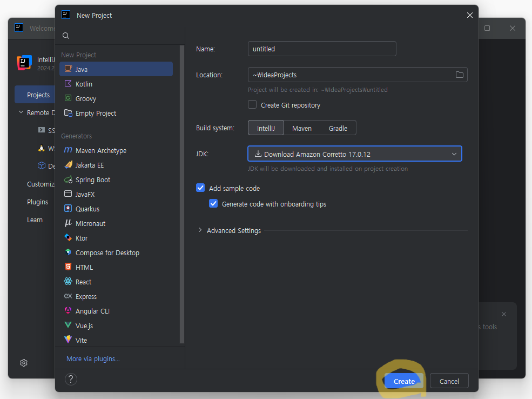Open Plugins section in Welcome window

coord(37,202)
